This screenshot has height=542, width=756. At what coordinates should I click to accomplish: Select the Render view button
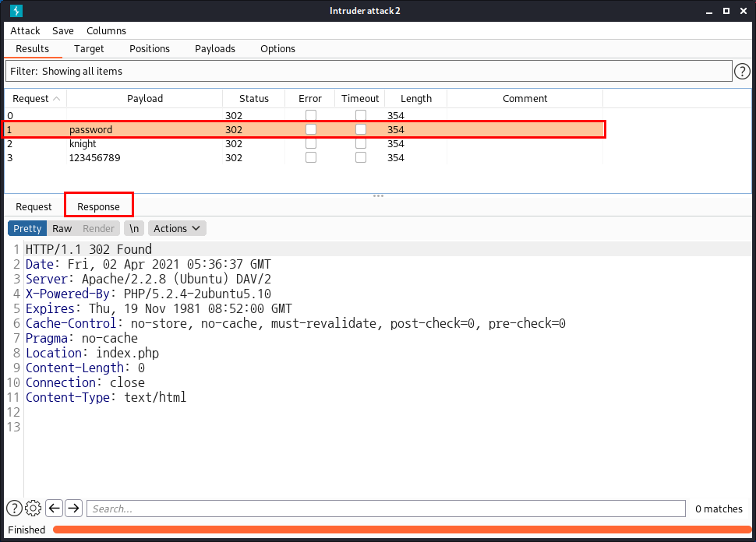(x=98, y=228)
